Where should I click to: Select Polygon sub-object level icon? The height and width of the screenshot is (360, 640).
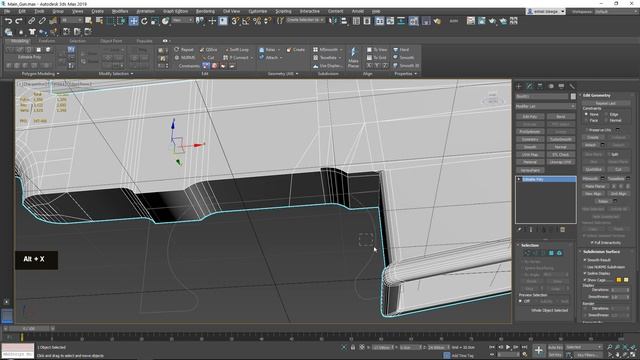pyautogui.click(x=551, y=253)
